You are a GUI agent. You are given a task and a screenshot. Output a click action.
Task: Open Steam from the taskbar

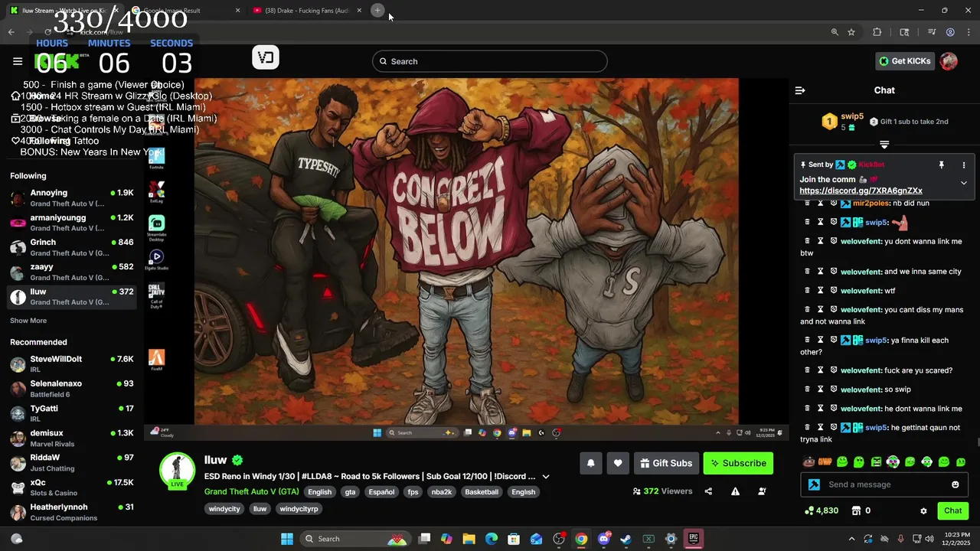click(626, 539)
